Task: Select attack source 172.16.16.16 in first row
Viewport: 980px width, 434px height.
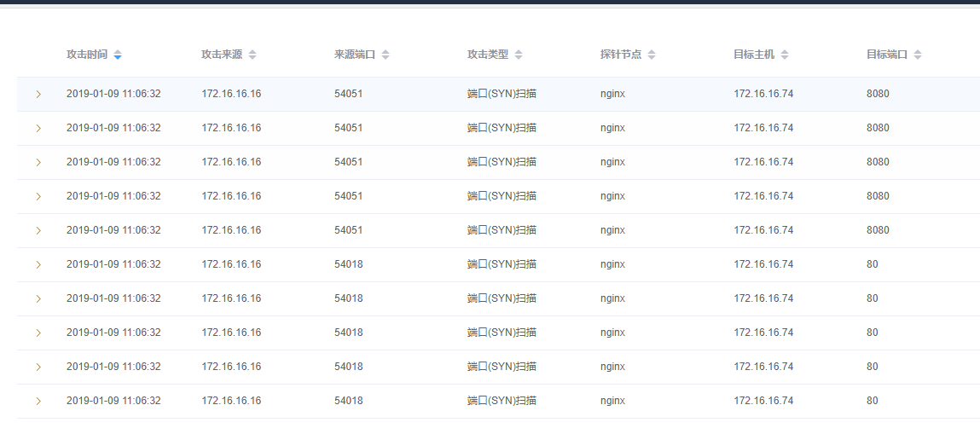Action: (x=231, y=94)
